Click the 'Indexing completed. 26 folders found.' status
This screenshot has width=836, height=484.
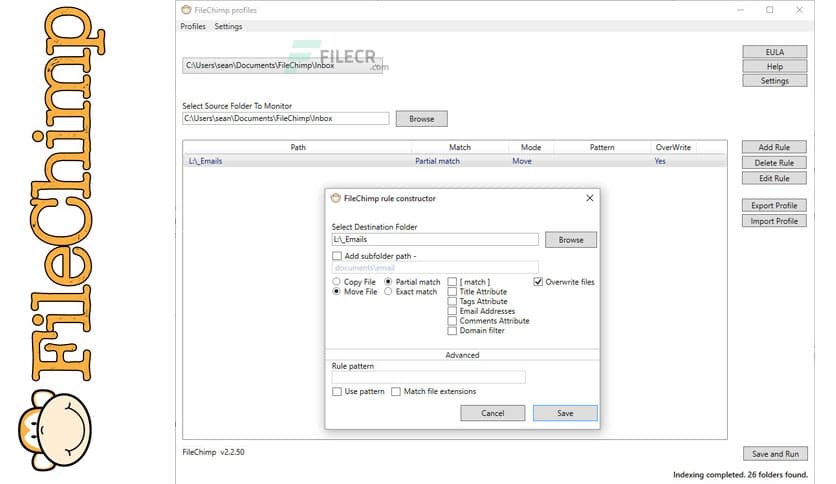(x=740, y=474)
